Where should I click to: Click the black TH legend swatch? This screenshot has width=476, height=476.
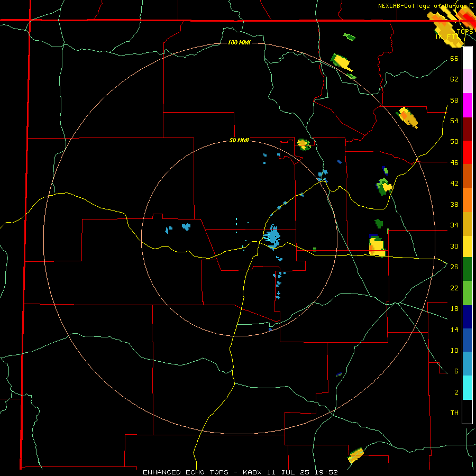(467, 411)
